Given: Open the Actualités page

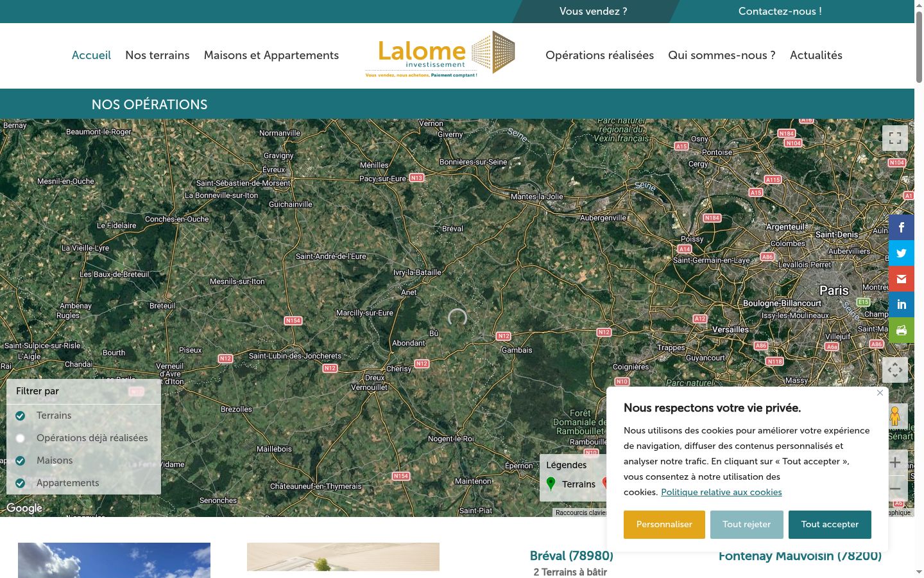Looking at the screenshot, I should 816,55.
